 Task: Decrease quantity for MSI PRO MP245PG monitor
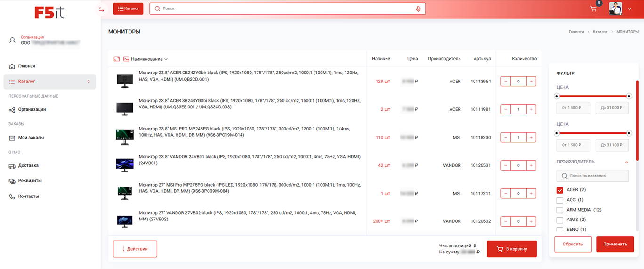click(506, 138)
